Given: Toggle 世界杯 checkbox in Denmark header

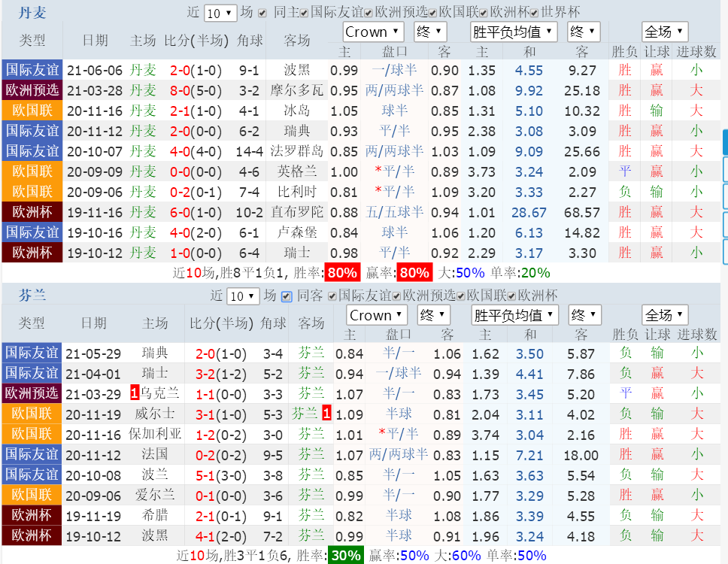Looking at the screenshot, I should [535, 13].
